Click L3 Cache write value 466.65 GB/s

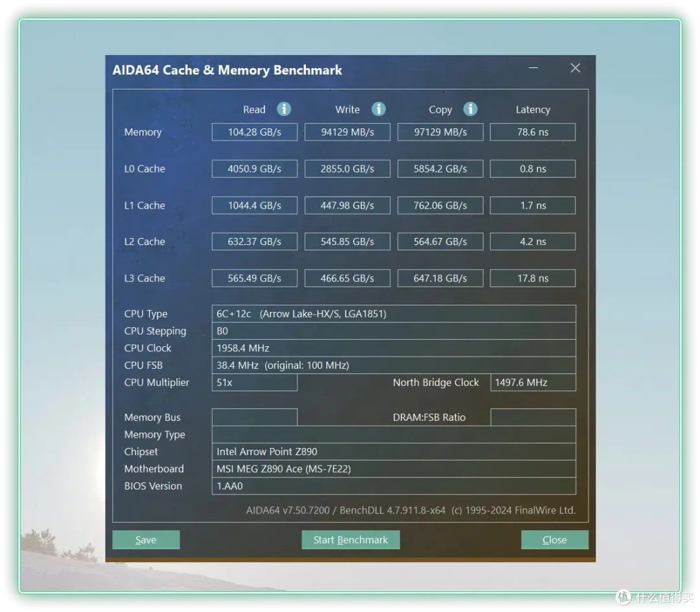pyautogui.click(x=347, y=278)
